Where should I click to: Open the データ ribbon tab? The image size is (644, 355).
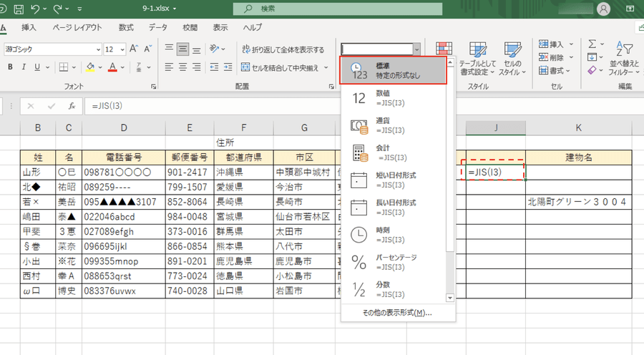pyautogui.click(x=157, y=27)
